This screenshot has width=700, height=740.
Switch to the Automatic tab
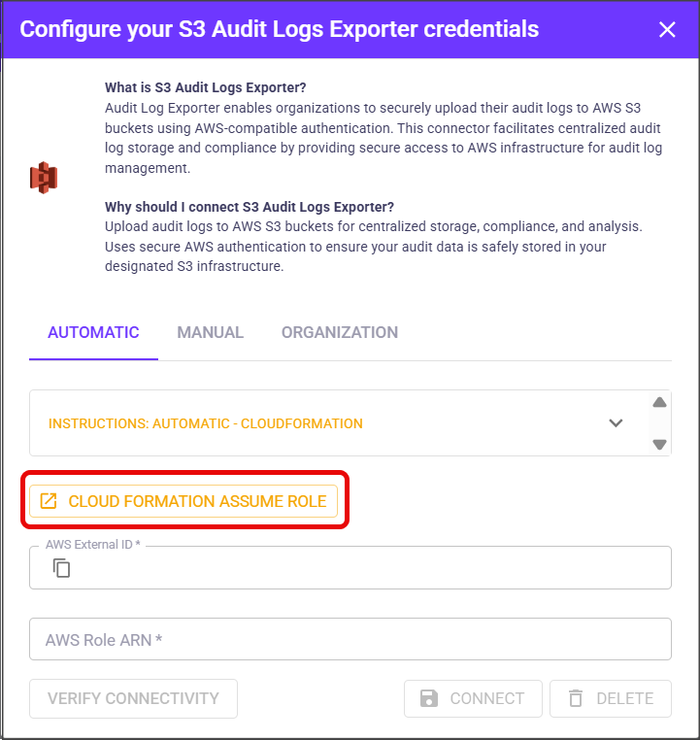93,332
